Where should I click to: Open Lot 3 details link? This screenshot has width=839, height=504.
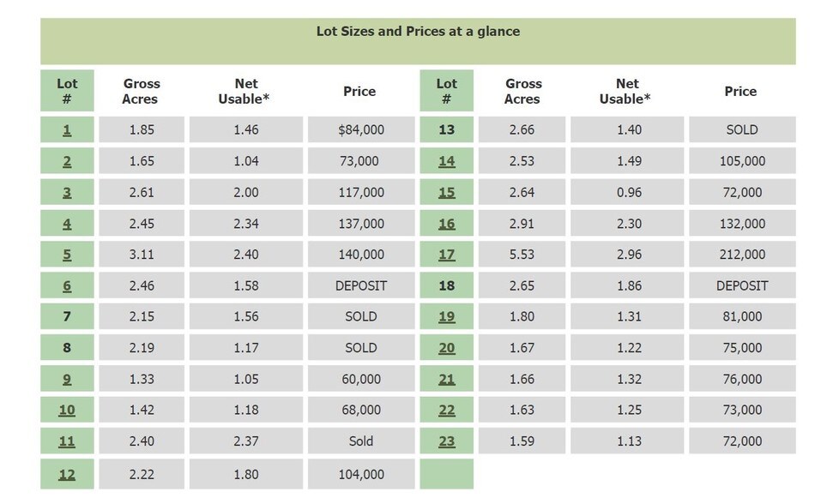[x=67, y=193]
